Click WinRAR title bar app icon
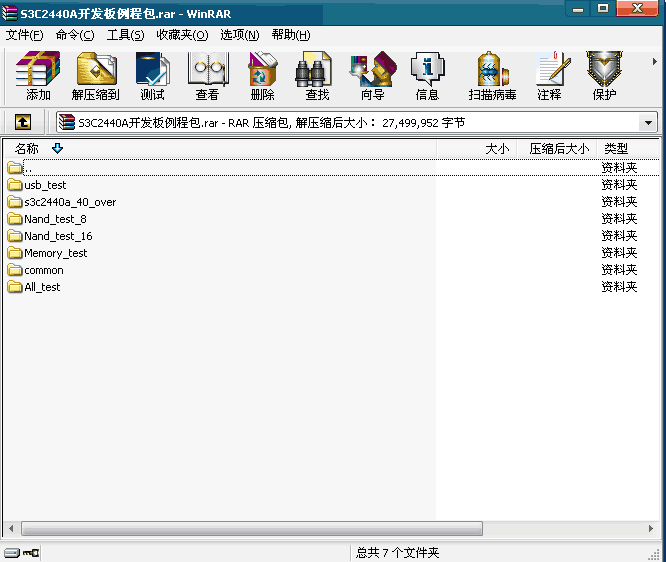 (x=9, y=14)
